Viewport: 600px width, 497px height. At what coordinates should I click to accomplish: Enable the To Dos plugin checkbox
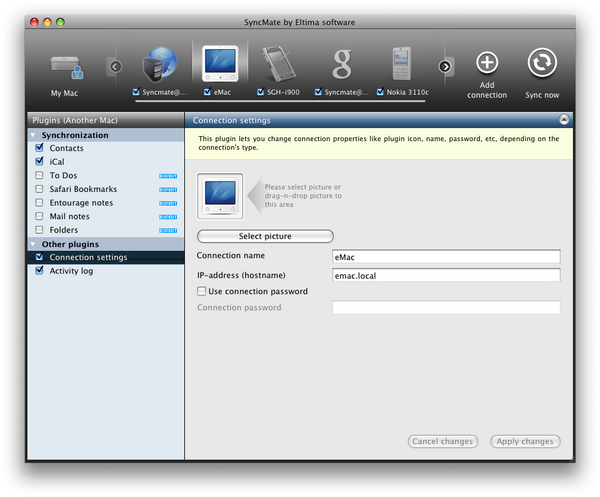[39, 175]
